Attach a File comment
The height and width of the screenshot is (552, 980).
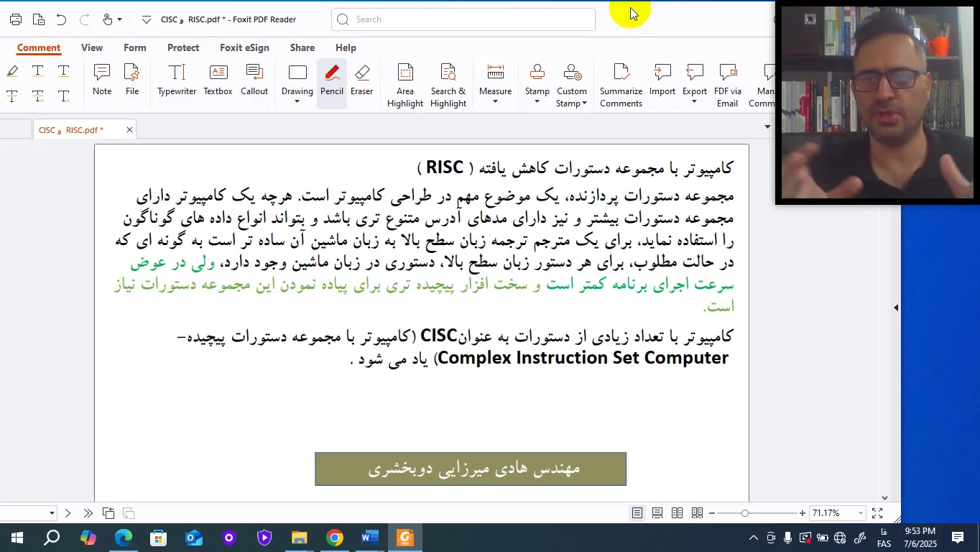click(132, 80)
